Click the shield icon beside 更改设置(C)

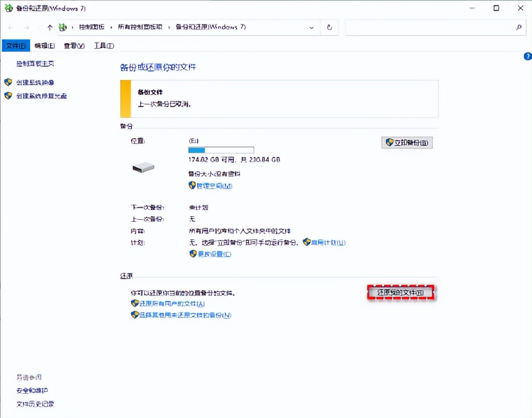coord(193,253)
